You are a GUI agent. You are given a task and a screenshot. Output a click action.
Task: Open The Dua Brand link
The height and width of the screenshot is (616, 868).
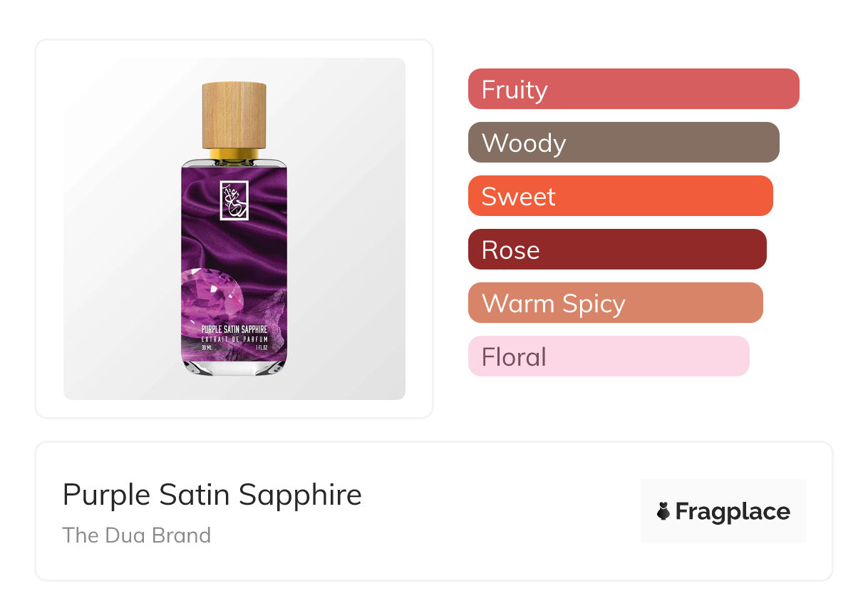136,535
